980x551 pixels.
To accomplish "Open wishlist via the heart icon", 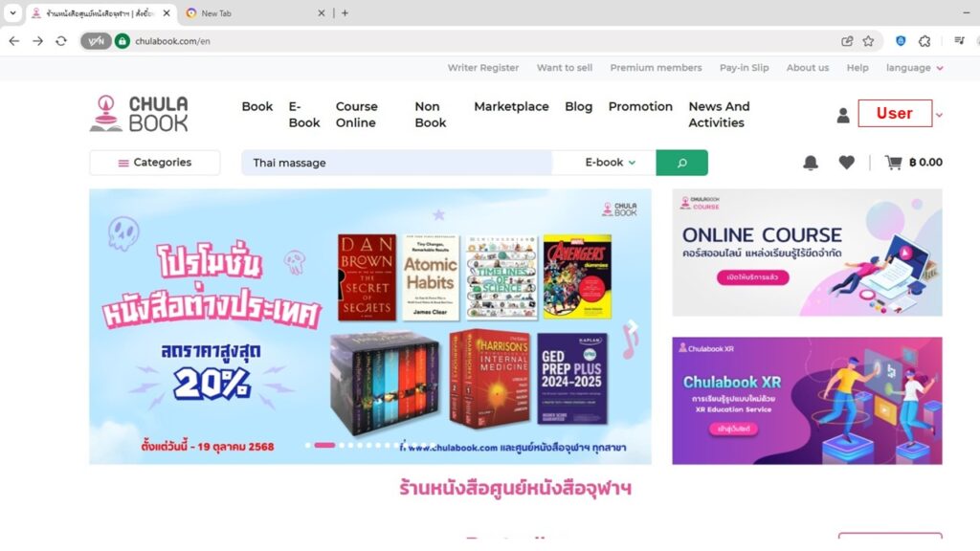I will 846,163.
